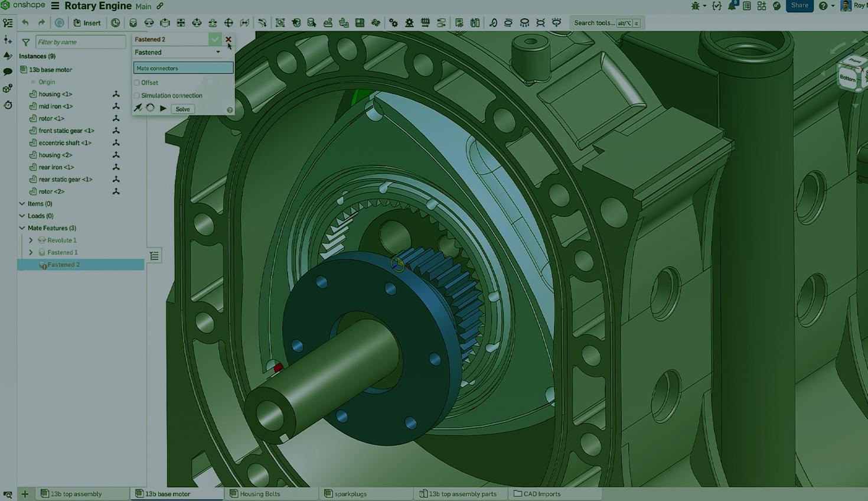Image resolution: width=868 pixels, height=501 pixels.
Task: Click the Redo arrow icon
Action: coord(41,23)
